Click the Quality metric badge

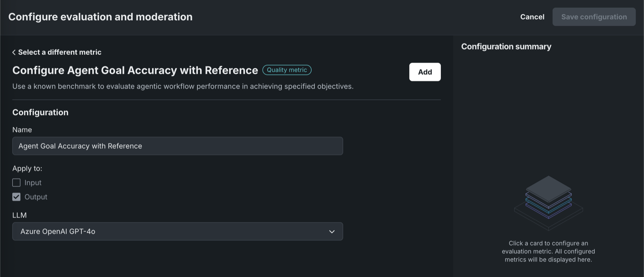[x=287, y=70]
